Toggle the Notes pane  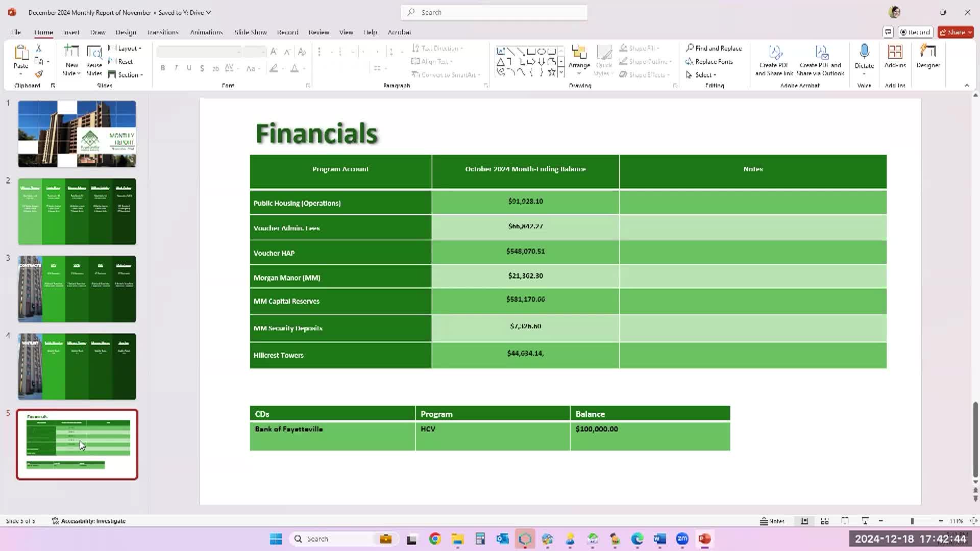[x=772, y=521]
